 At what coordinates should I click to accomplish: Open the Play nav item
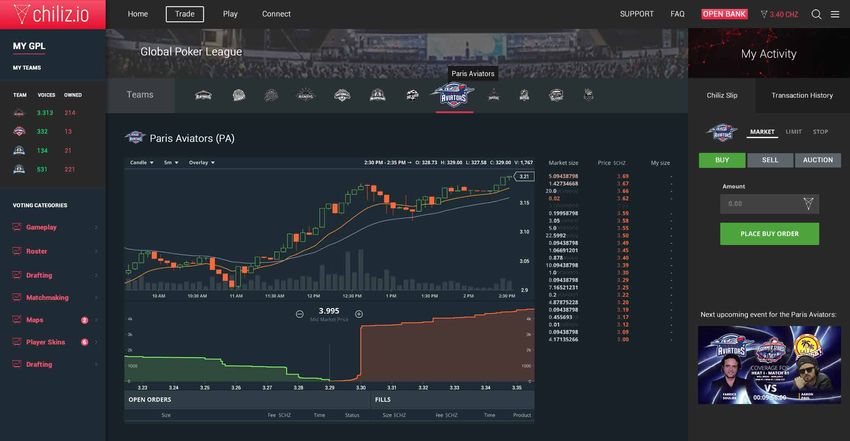click(230, 14)
